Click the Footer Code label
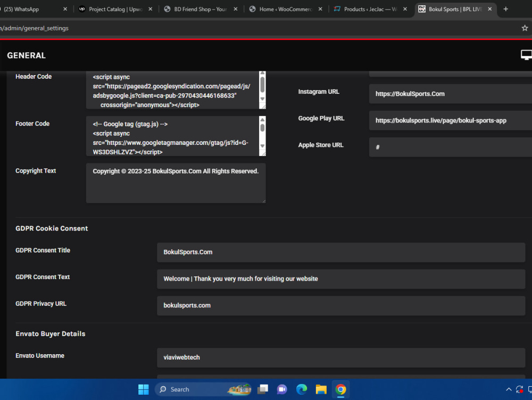 (x=32, y=124)
